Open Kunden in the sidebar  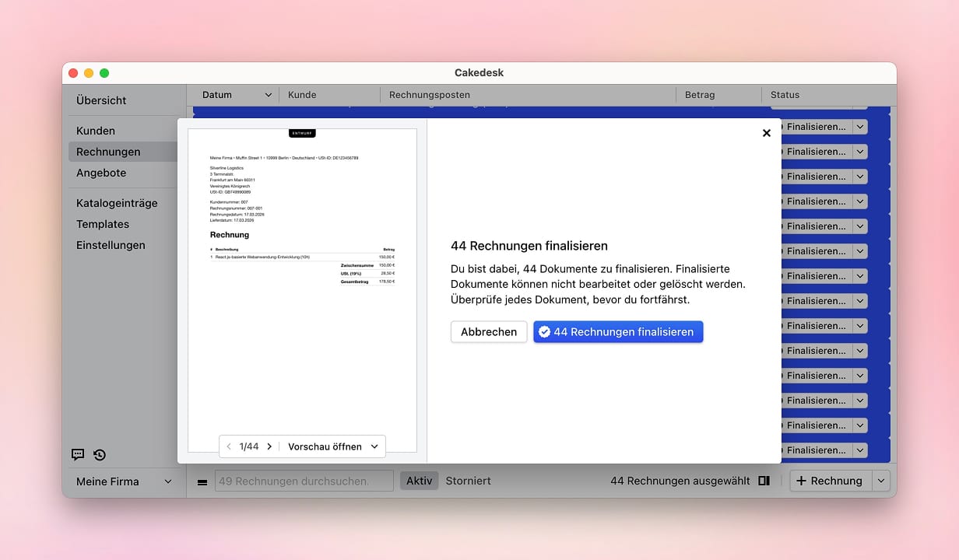(96, 131)
